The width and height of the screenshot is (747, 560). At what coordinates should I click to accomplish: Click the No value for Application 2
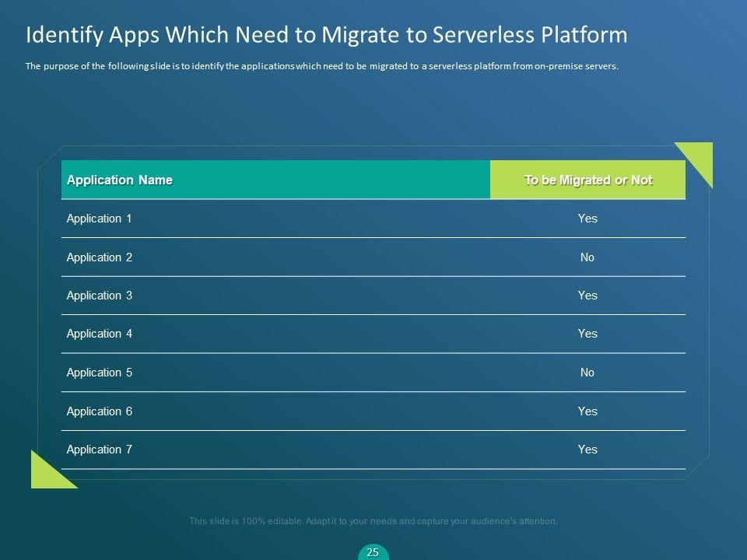587,257
